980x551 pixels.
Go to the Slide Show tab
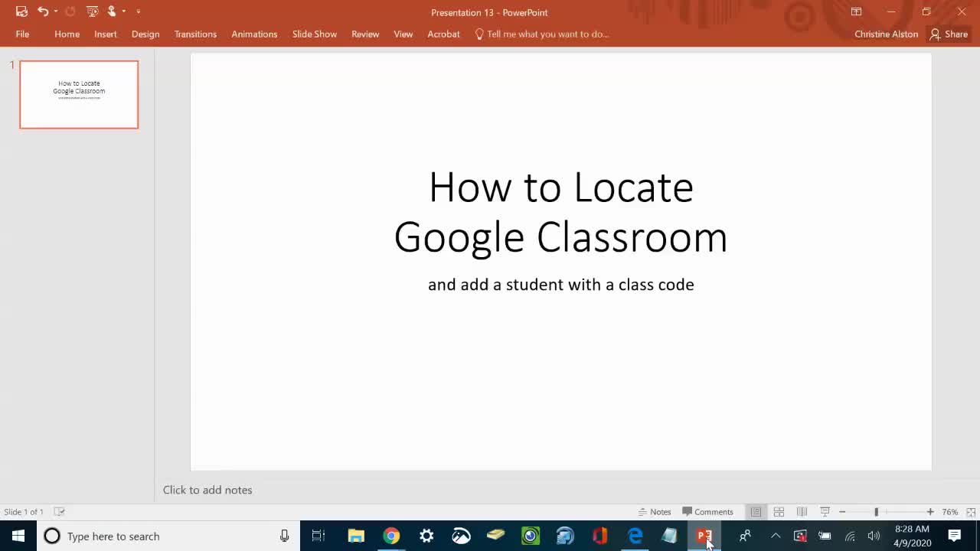tap(314, 34)
